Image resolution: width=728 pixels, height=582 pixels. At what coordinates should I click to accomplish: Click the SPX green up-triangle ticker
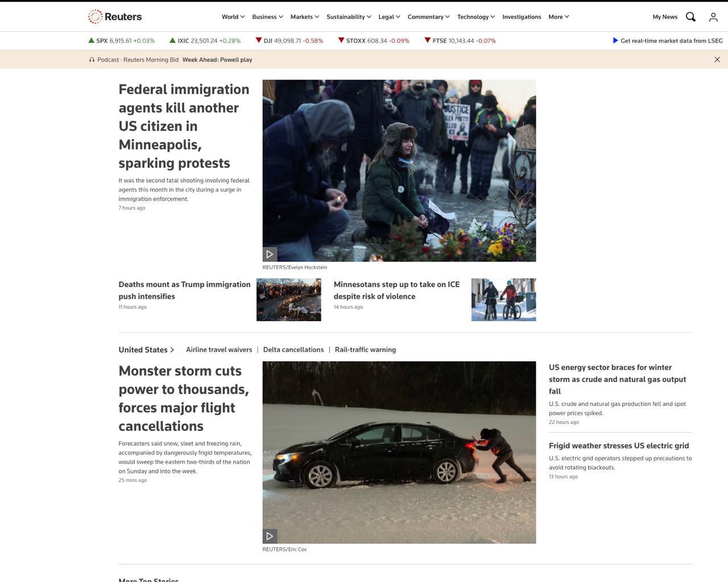click(x=91, y=40)
